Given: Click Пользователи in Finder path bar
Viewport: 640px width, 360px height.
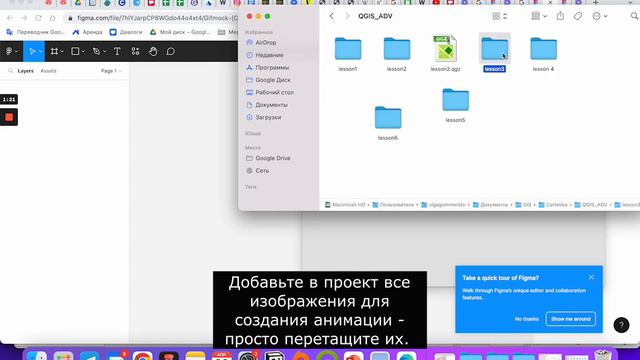Looking at the screenshot, I should (393, 205).
